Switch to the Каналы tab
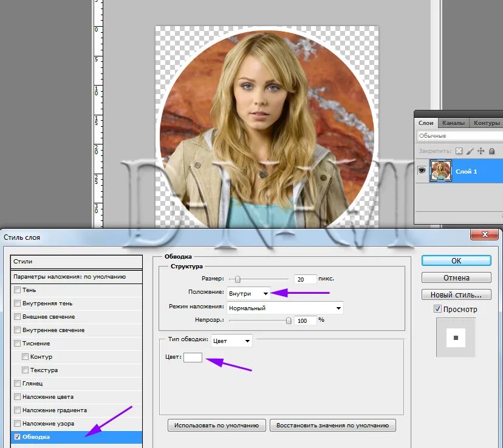The height and width of the screenshot is (448, 503). [x=453, y=123]
